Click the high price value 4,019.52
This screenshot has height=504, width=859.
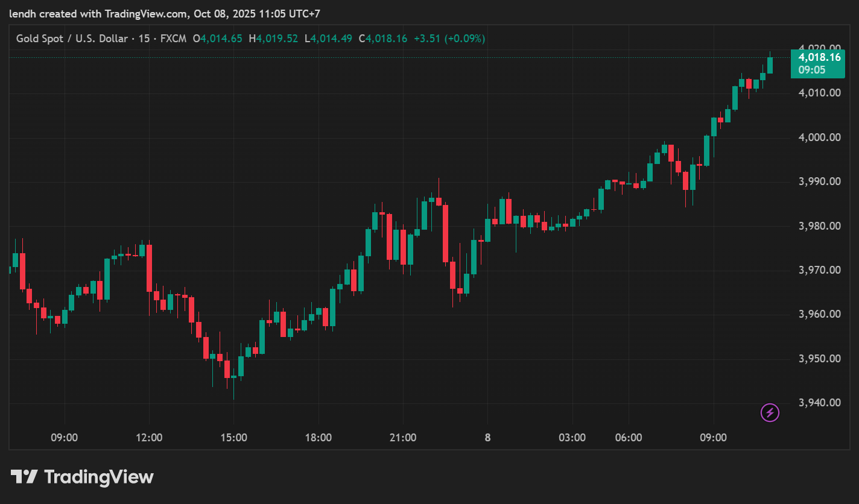(277, 39)
